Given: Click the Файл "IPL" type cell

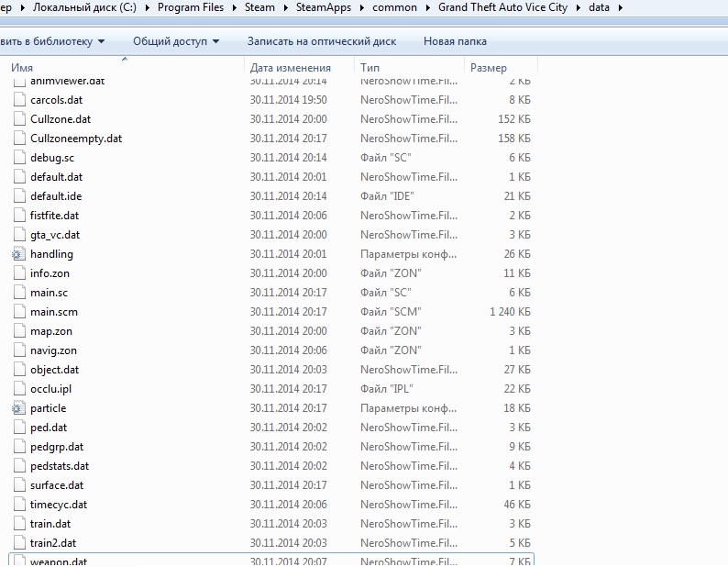Looking at the screenshot, I should [x=386, y=389].
